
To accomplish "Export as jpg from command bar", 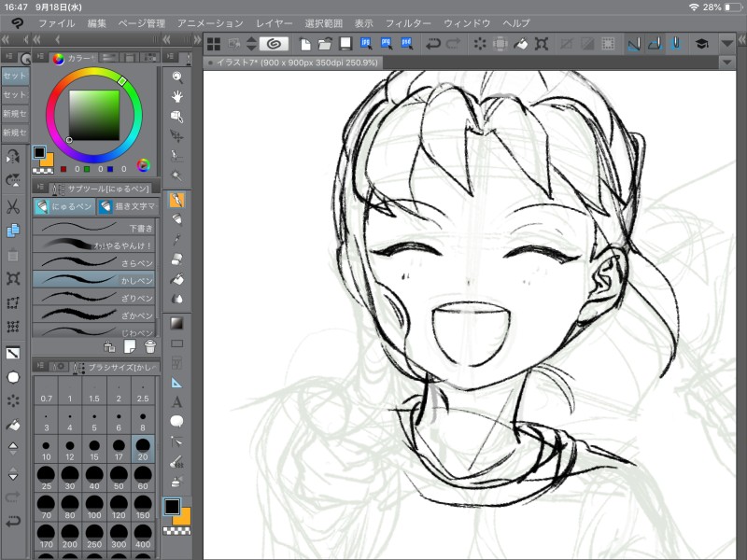I will coord(366,44).
